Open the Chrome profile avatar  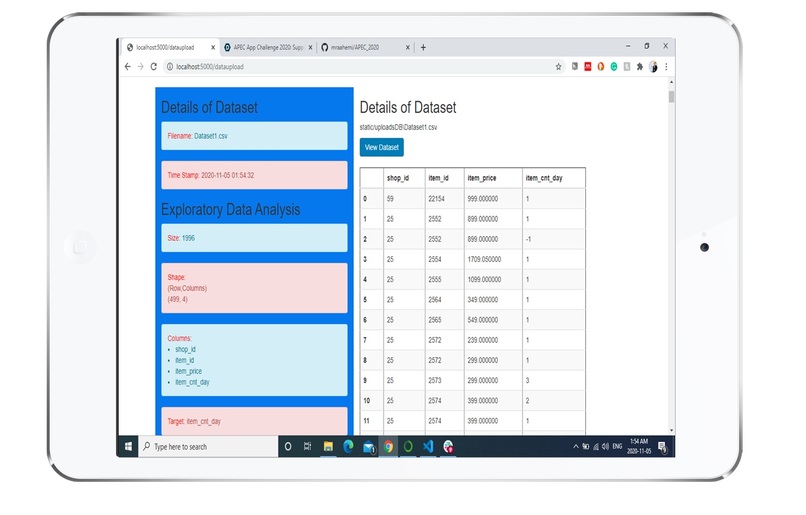tap(653, 66)
